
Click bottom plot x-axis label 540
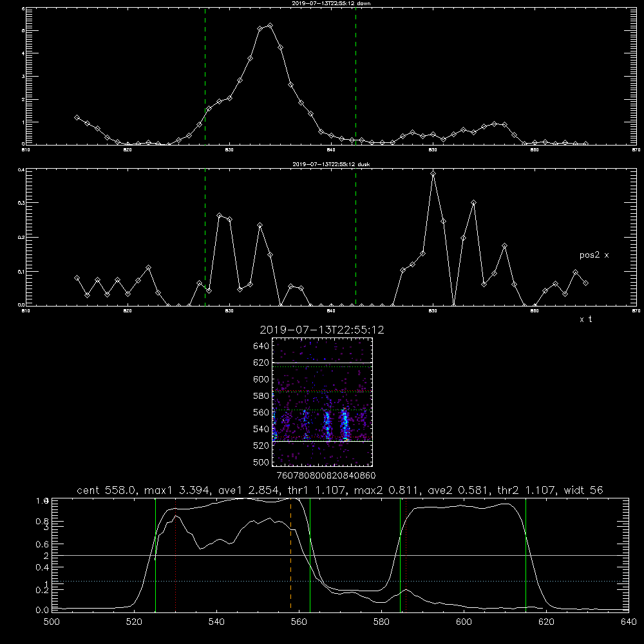216,622
